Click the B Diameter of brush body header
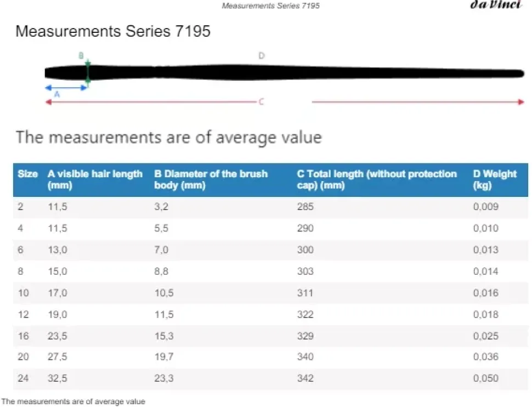Viewport: 532px width, 407px height. point(211,179)
